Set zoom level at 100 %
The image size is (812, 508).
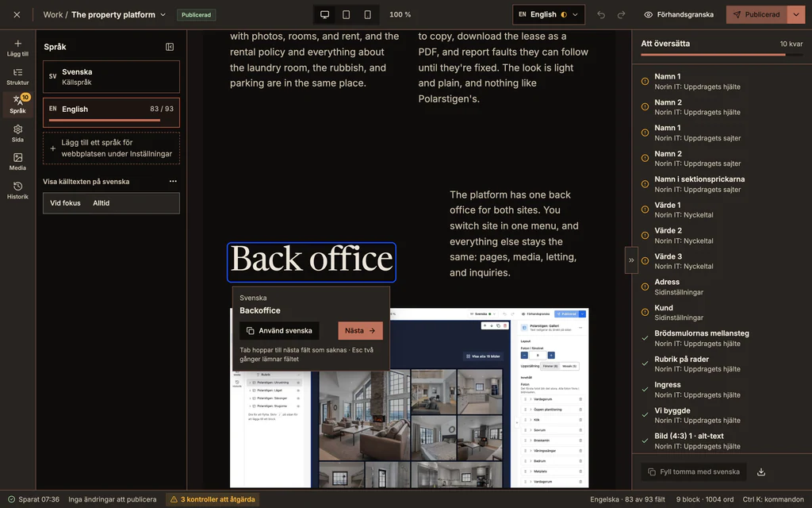click(400, 14)
